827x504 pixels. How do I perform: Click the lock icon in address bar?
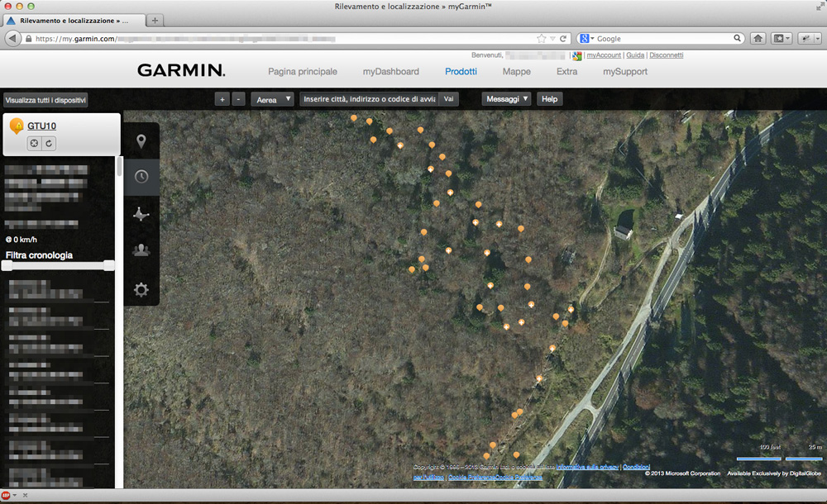click(x=28, y=39)
